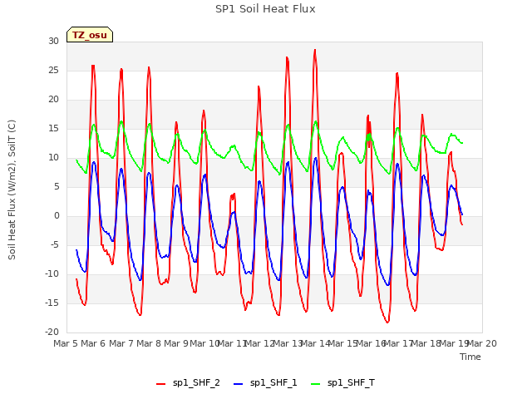This screenshot has height=399, width=532.
Task: Click the blue sp1_SHF_1 legend swatch
Action: point(239,384)
